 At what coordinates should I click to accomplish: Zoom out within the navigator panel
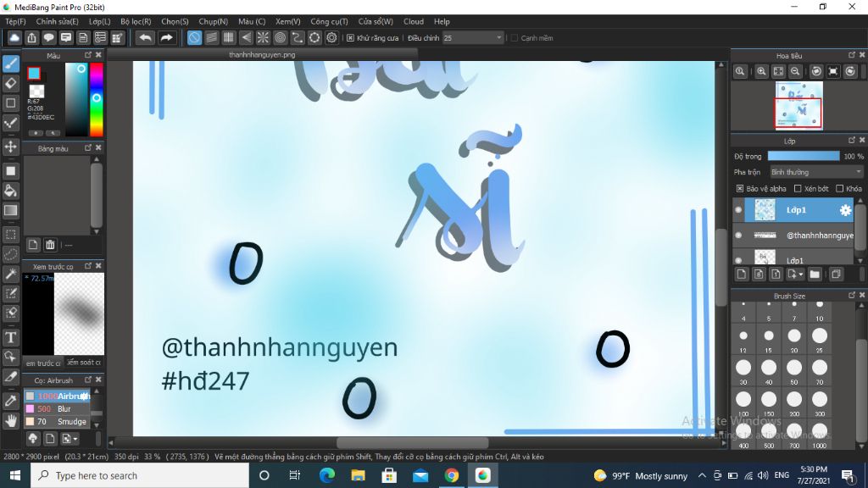click(795, 71)
